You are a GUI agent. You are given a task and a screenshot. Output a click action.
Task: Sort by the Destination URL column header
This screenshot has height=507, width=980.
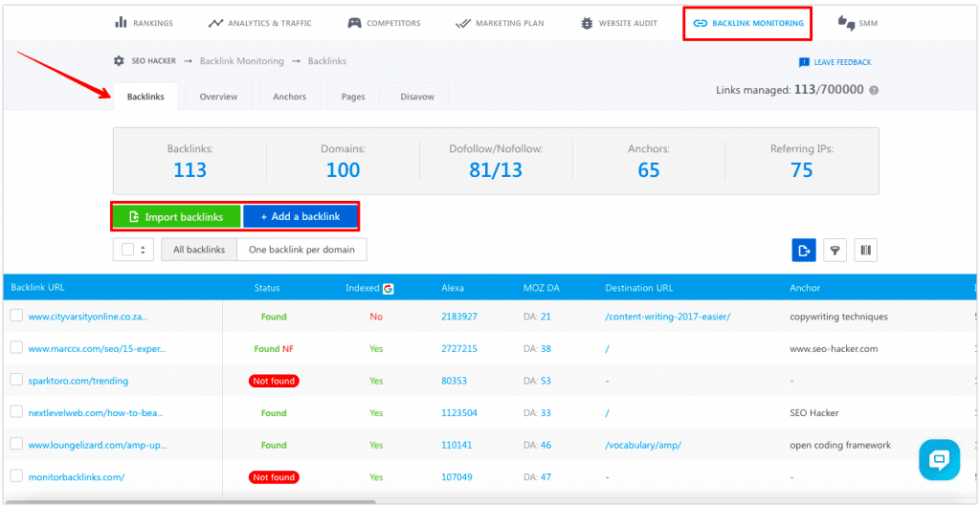pyautogui.click(x=639, y=288)
